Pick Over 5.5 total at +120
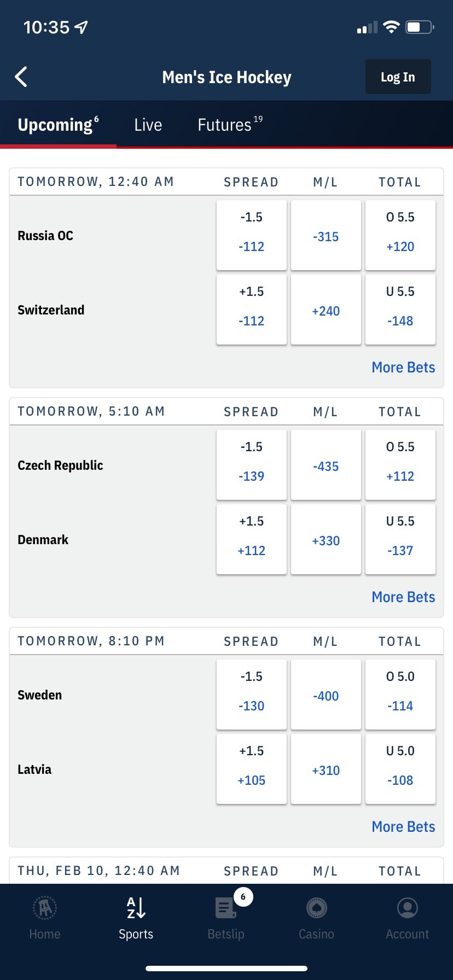 pyautogui.click(x=400, y=236)
